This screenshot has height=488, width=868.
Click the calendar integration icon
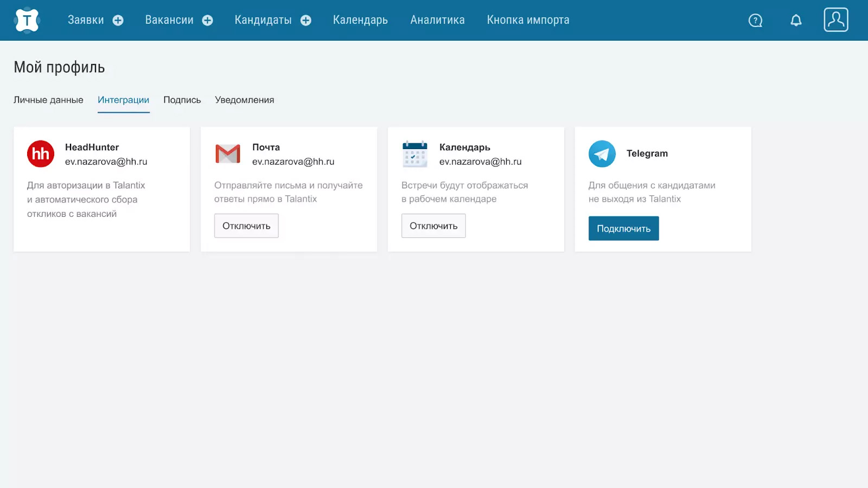415,154
